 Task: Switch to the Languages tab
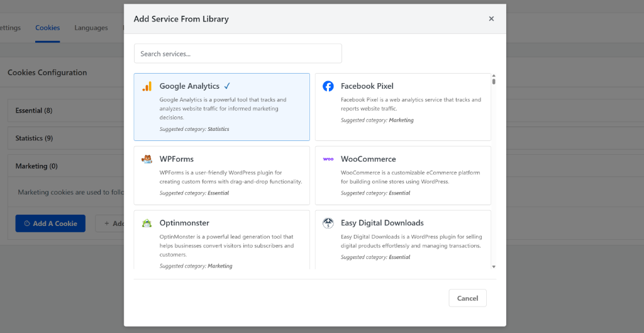91,28
